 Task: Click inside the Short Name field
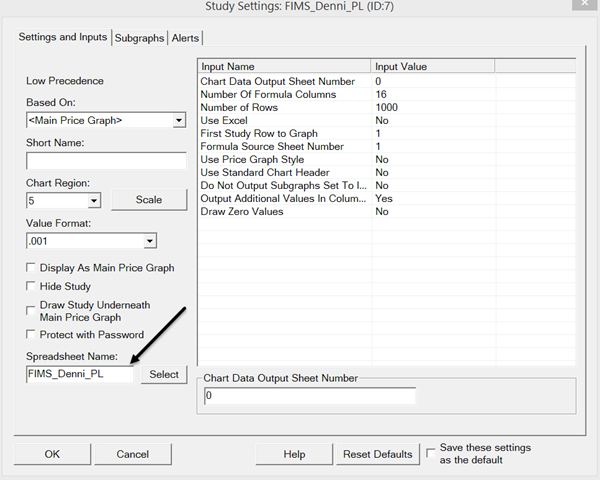pos(106,161)
